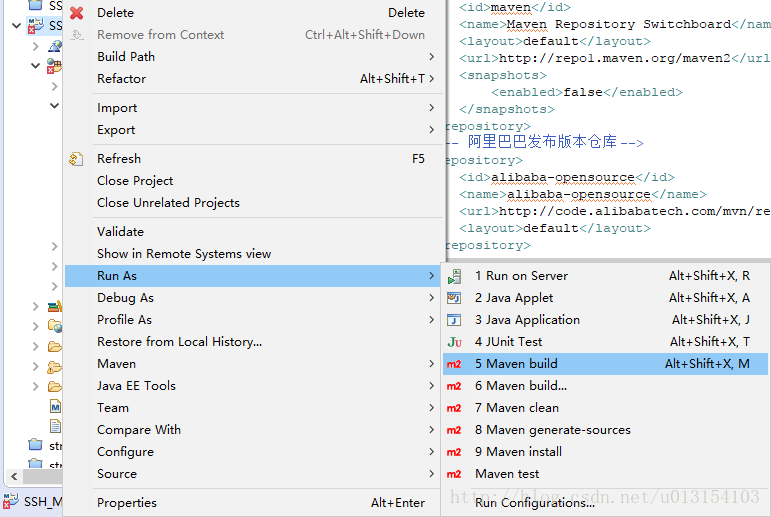The width and height of the screenshot is (771, 517).
Task: Click m2 icon beside Maven build...
Action: 454,386
